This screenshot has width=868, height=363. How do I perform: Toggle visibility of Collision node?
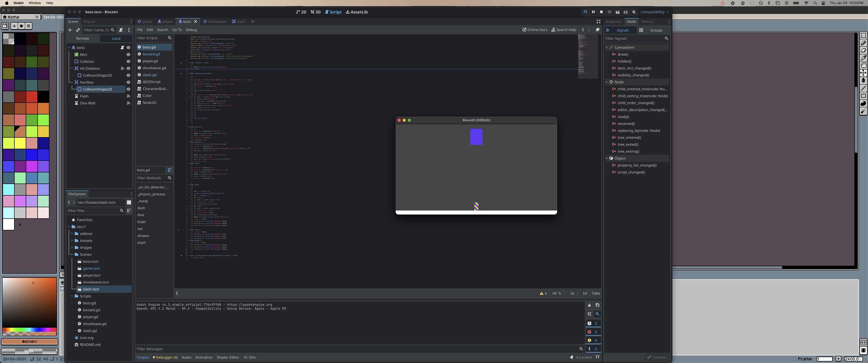pyautogui.click(x=128, y=62)
